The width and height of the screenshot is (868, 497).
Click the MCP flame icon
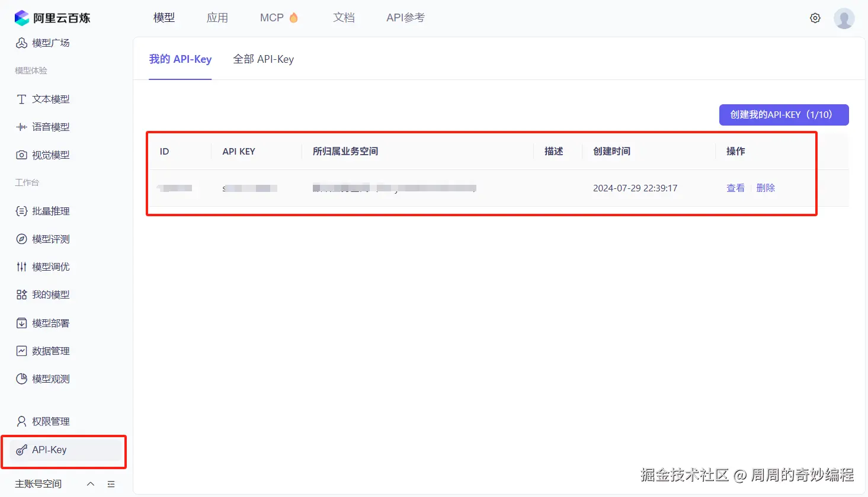[294, 18]
